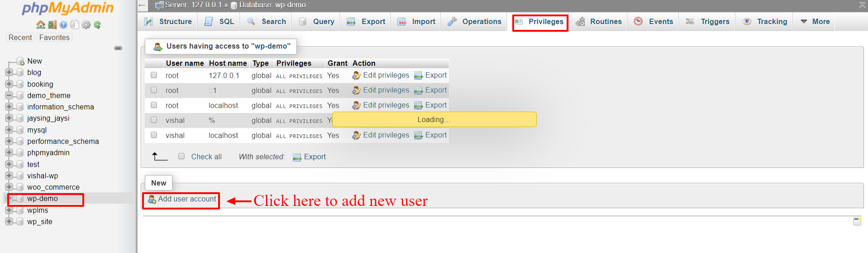Click Server: 127.0.0.1 breadcrumb link

pos(193,5)
